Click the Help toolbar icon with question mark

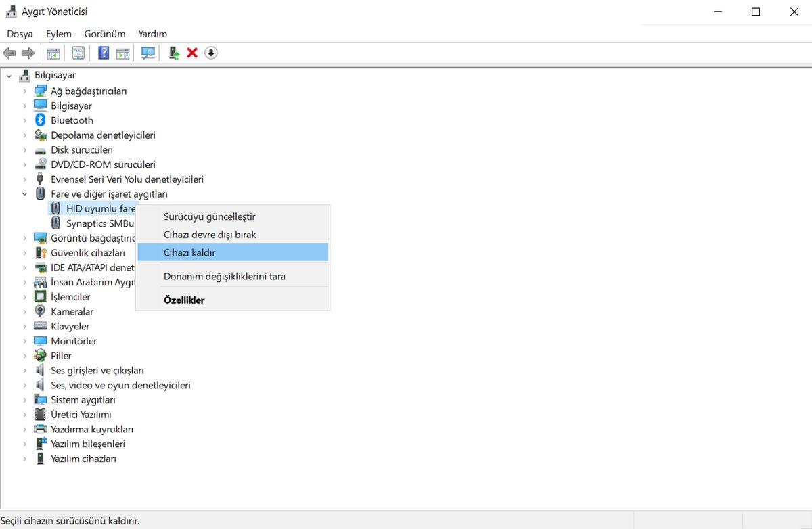click(x=104, y=53)
